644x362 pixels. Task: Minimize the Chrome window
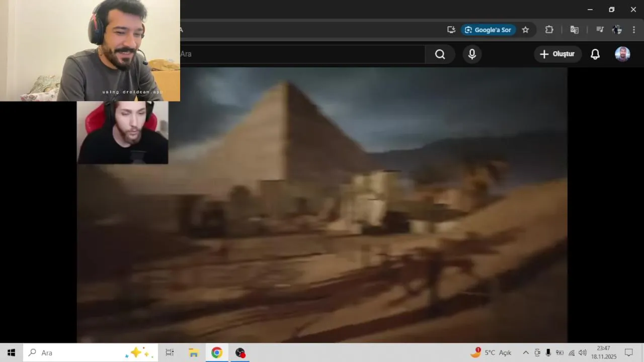[590, 10]
